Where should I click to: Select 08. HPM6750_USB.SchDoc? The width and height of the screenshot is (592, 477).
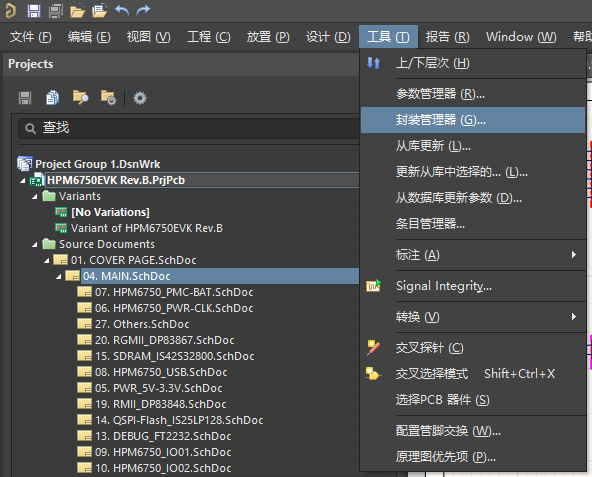(x=161, y=372)
